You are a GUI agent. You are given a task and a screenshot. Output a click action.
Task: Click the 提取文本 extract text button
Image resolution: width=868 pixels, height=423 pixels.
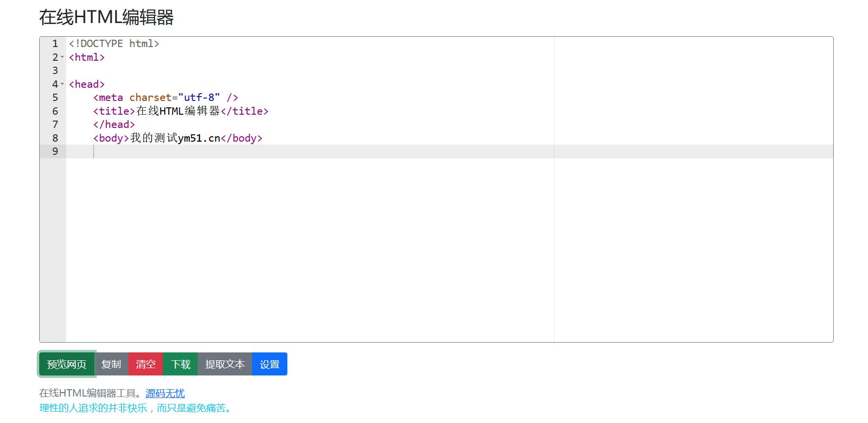225,364
